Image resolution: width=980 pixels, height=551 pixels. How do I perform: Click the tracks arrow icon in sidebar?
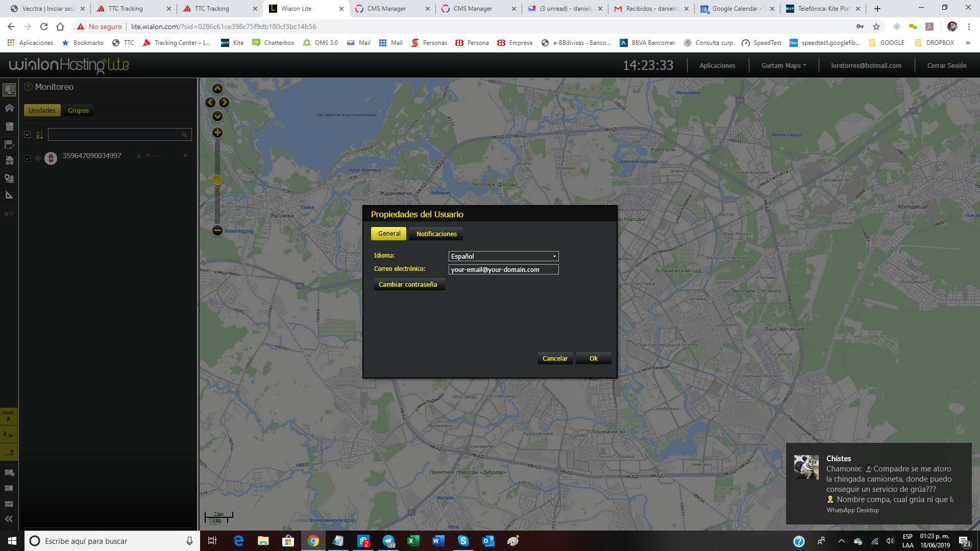9,108
